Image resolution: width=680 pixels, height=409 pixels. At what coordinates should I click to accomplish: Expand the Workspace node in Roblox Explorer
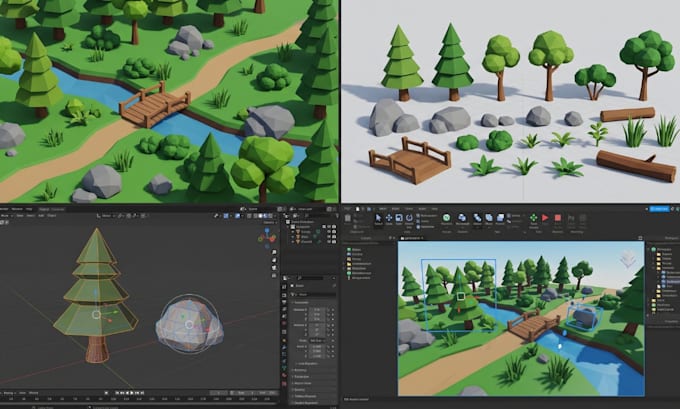tap(648, 249)
